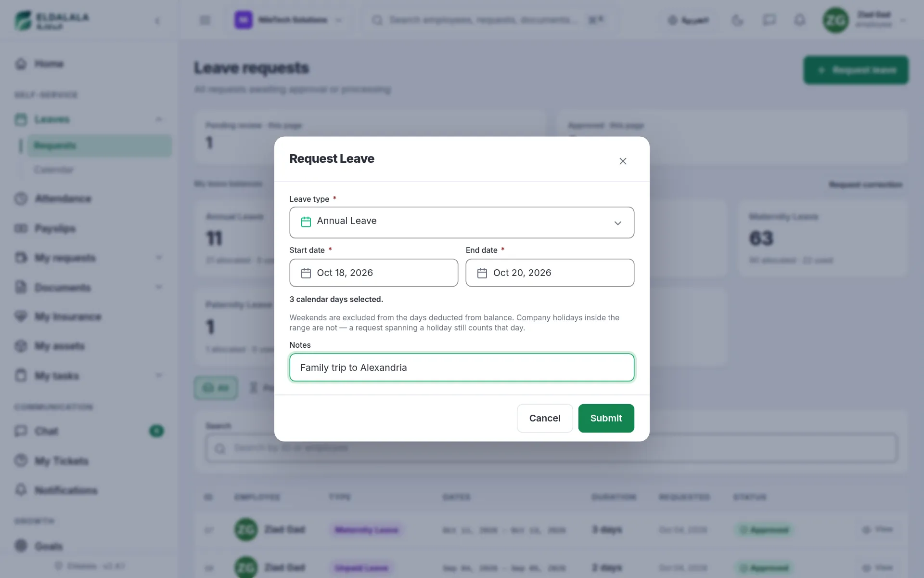The height and width of the screenshot is (578, 924).
Task: Collapse the Leaves sidebar section
Action: [89, 119]
